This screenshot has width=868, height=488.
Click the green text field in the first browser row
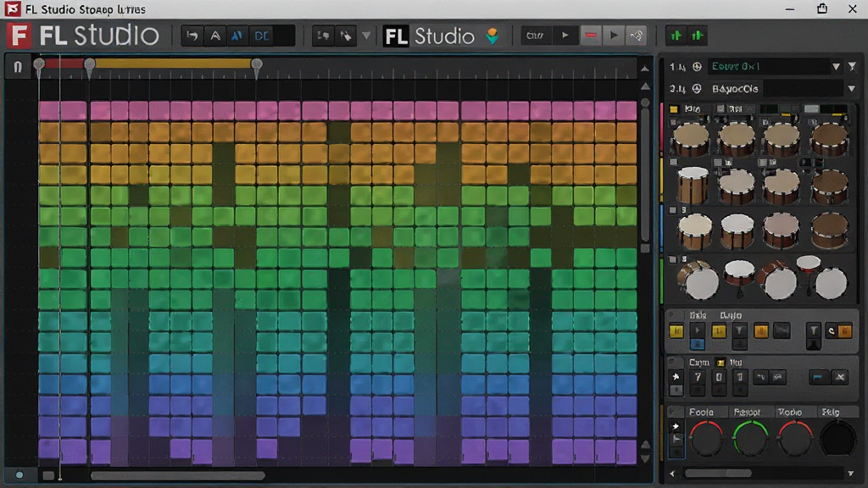pyautogui.click(x=768, y=66)
